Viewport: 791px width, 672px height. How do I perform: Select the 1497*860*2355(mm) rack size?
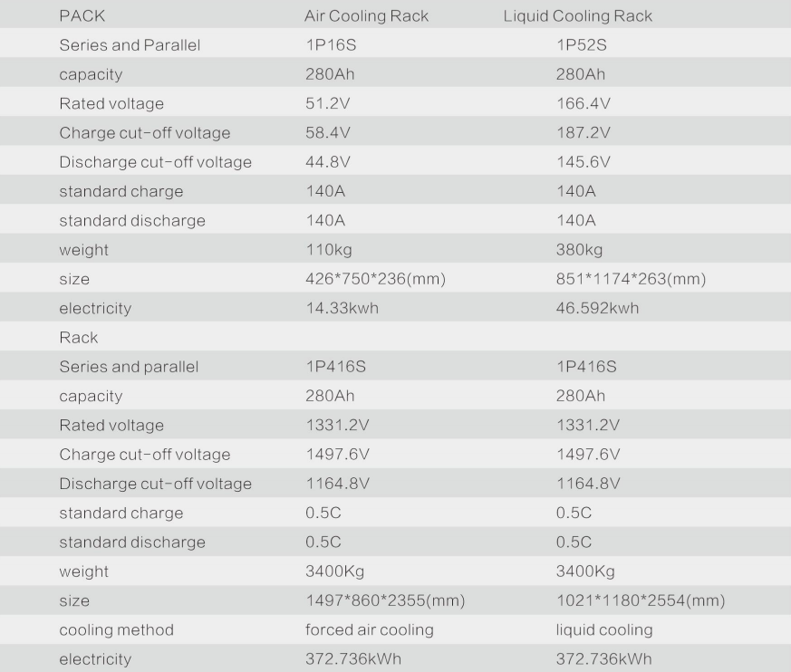[385, 600]
